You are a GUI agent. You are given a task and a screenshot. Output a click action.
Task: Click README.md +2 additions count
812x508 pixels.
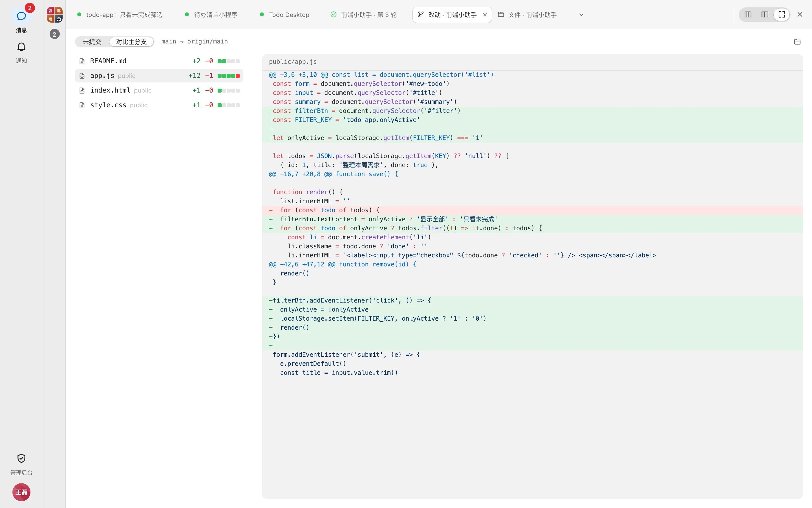196,61
